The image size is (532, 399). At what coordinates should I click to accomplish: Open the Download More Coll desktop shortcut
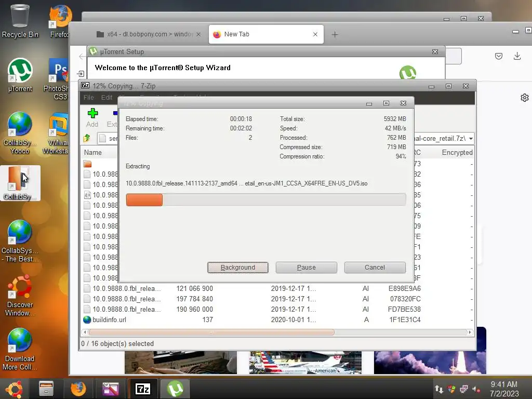coord(20,349)
